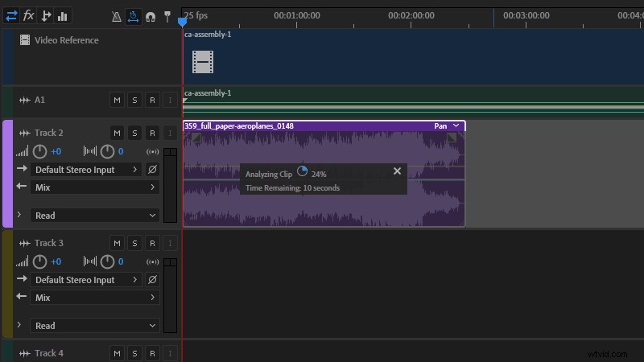Click Track 3 volume knob

39,262
